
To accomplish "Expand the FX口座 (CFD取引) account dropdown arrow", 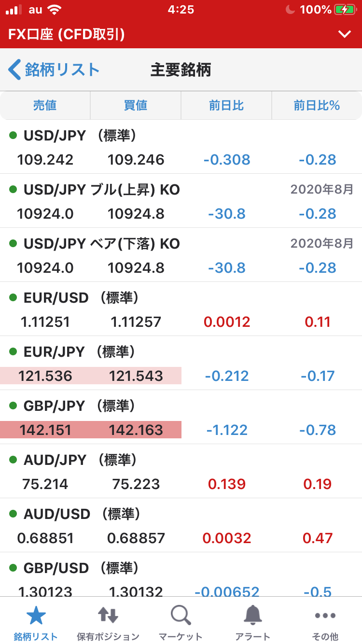I will (x=344, y=34).
